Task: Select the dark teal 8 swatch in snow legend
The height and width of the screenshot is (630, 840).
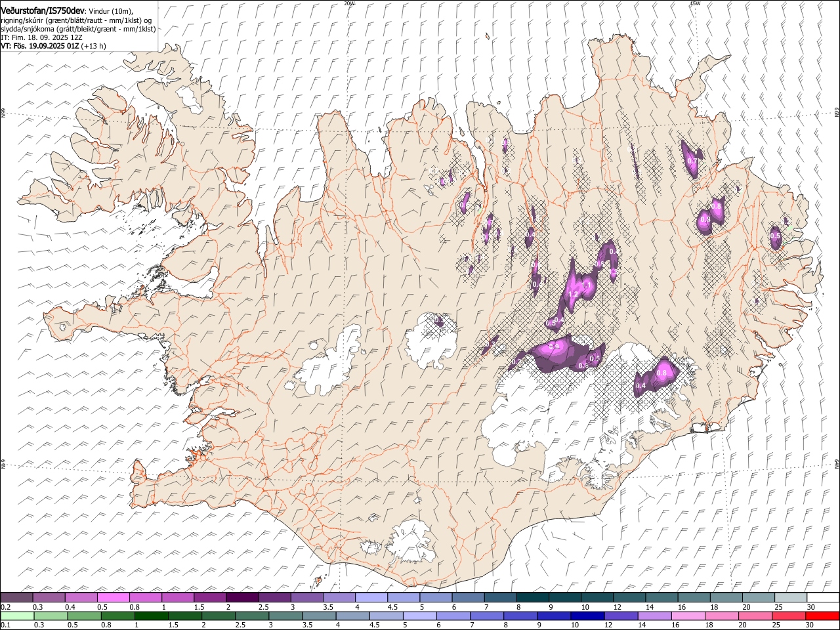Action: tap(532, 597)
